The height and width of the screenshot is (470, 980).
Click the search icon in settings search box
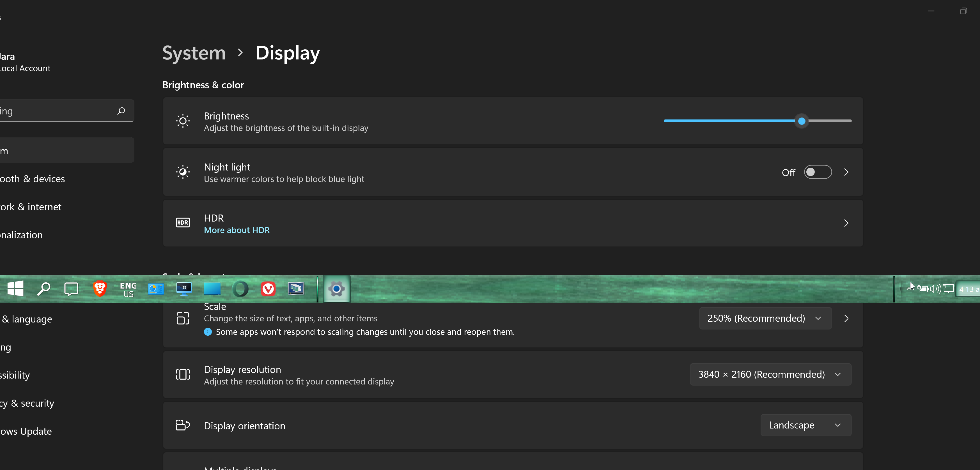click(x=121, y=111)
